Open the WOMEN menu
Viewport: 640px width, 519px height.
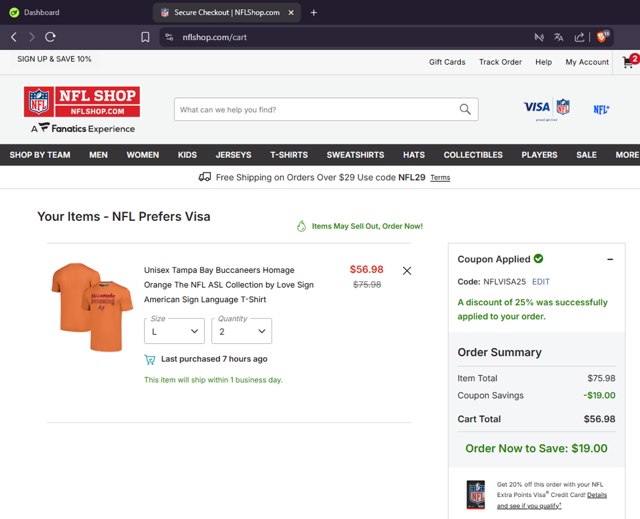(x=142, y=155)
